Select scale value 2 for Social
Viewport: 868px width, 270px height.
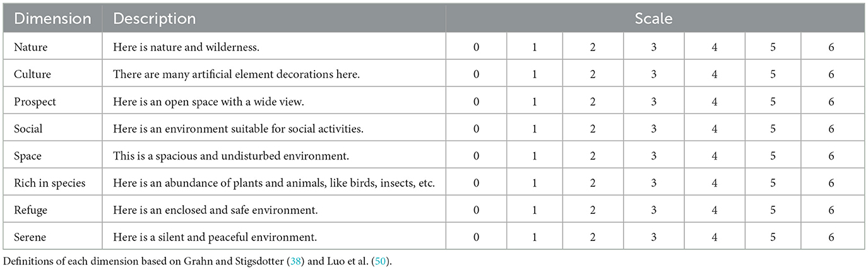pos(593,128)
